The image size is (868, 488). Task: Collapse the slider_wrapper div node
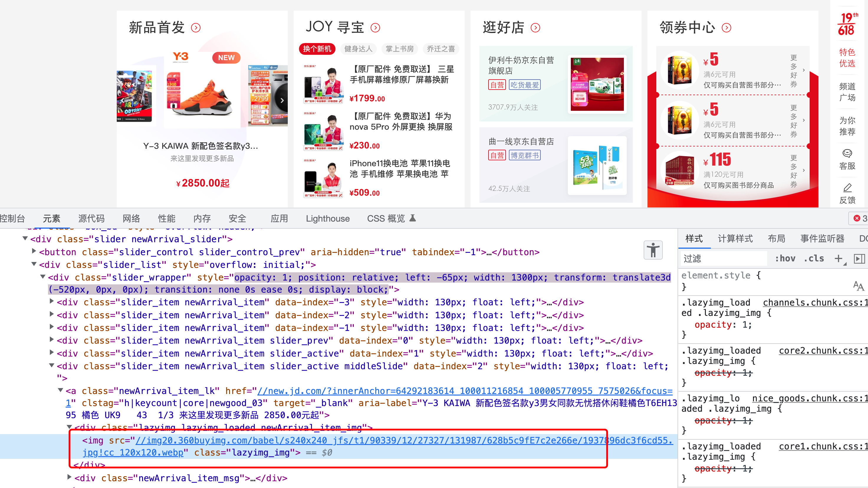point(43,277)
